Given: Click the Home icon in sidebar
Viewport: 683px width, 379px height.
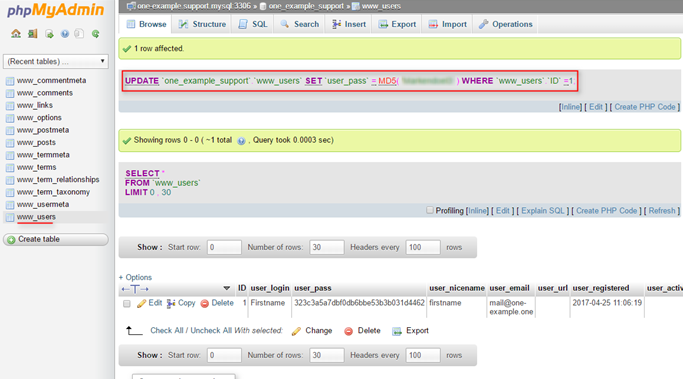Looking at the screenshot, I should tap(16, 34).
